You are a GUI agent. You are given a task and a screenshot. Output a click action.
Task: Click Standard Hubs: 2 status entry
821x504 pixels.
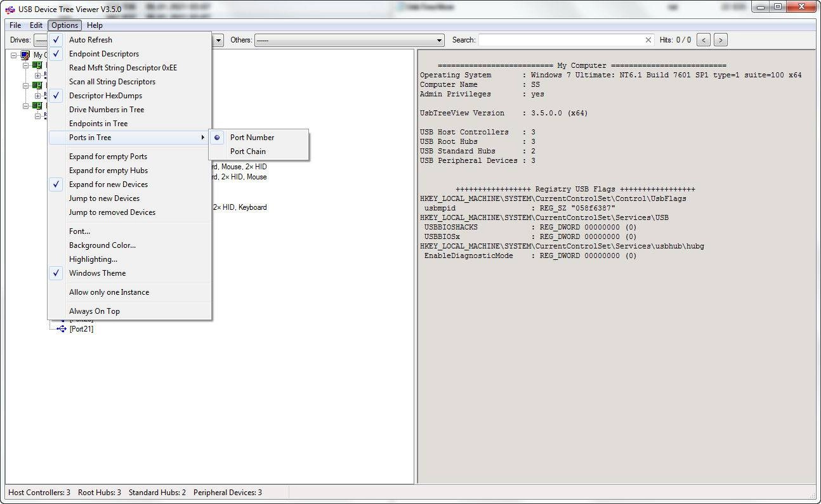[157, 493]
